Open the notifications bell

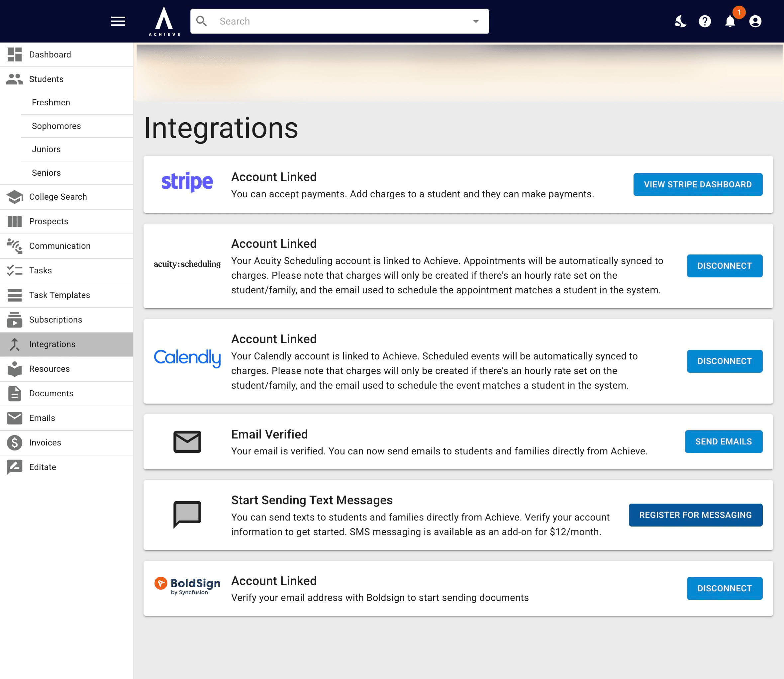pyautogui.click(x=730, y=21)
